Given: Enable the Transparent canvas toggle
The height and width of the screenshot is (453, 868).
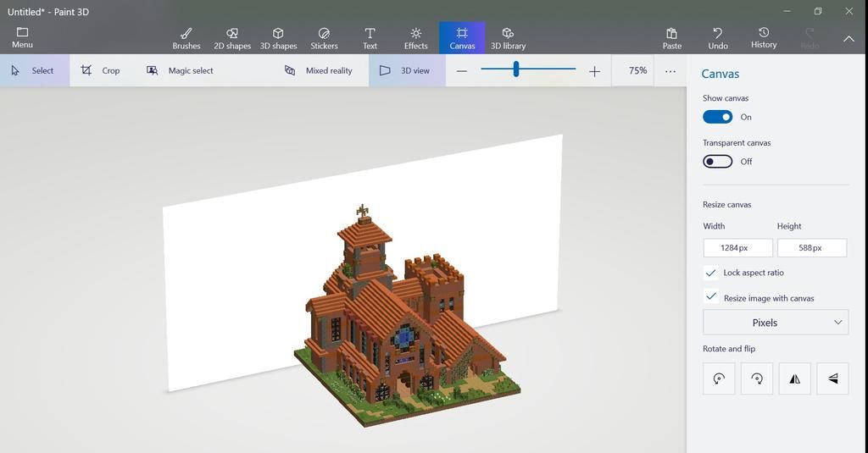Looking at the screenshot, I should (717, 162).
